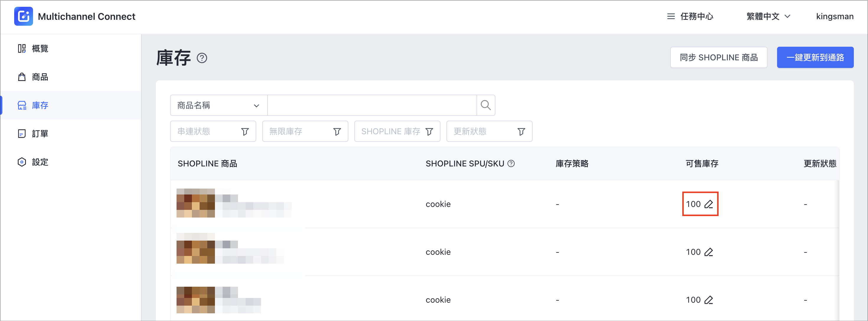Image resolution: width=868 pixels, height=321 pixels.
Task: Click the 一鍵更新到通路 button
Action: [x=815, y=57]
